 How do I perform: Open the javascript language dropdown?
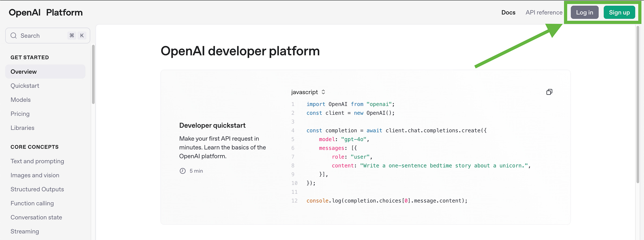(x=308, y=92)
